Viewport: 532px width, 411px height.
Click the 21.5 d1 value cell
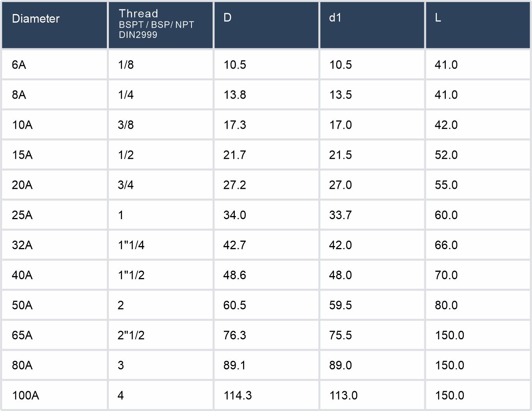pos(340,155)
